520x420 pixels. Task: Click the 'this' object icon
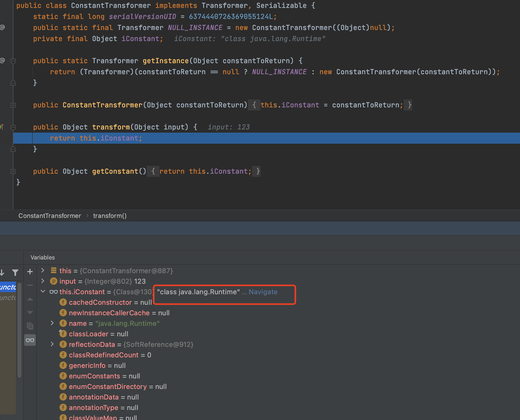click(54, 270)
